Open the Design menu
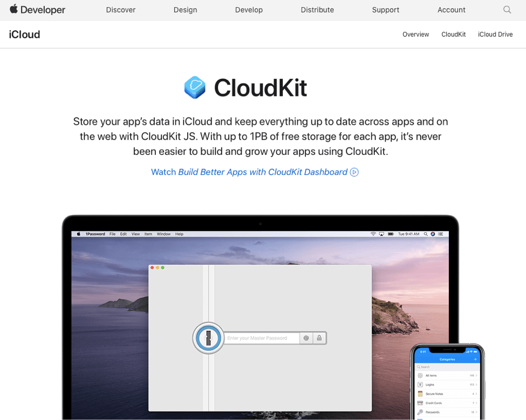 pos(185,10)
